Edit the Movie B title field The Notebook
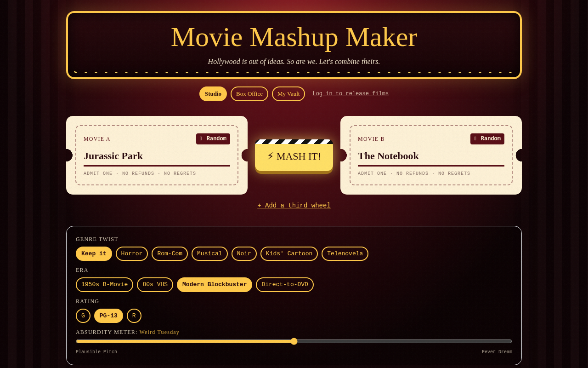Image resolution: width=588 pixels, height=368 pixels. (431, 156)
